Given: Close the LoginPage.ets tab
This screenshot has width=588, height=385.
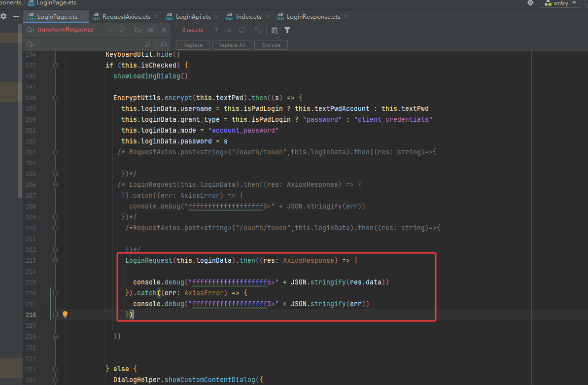Looking at the screenshot, I should 83,16.
